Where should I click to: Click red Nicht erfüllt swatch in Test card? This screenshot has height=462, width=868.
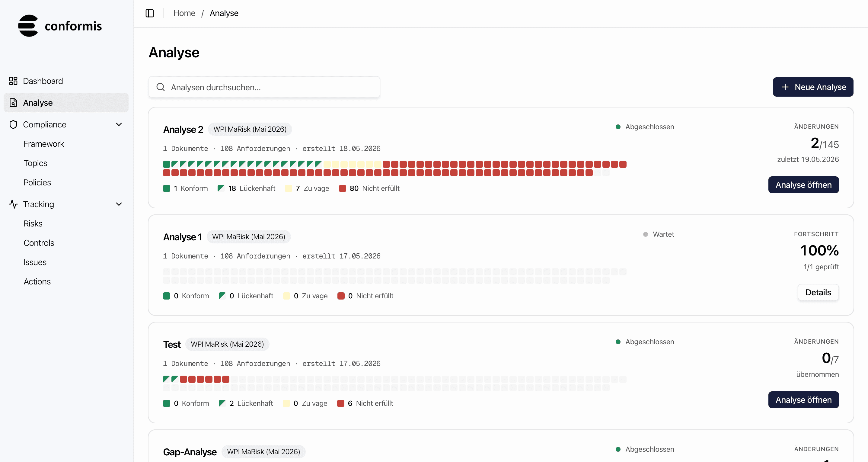tap(341, 403)
